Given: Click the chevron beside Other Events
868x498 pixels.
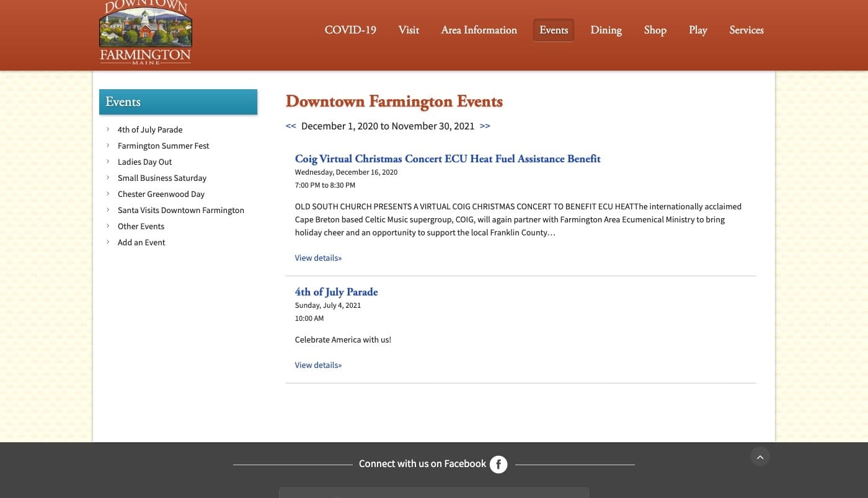Looking at the screenshot, I should (109, 226).
